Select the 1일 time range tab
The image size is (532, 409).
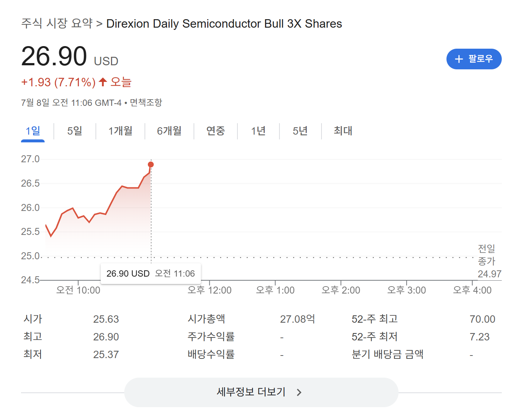[x=33, y=131]
